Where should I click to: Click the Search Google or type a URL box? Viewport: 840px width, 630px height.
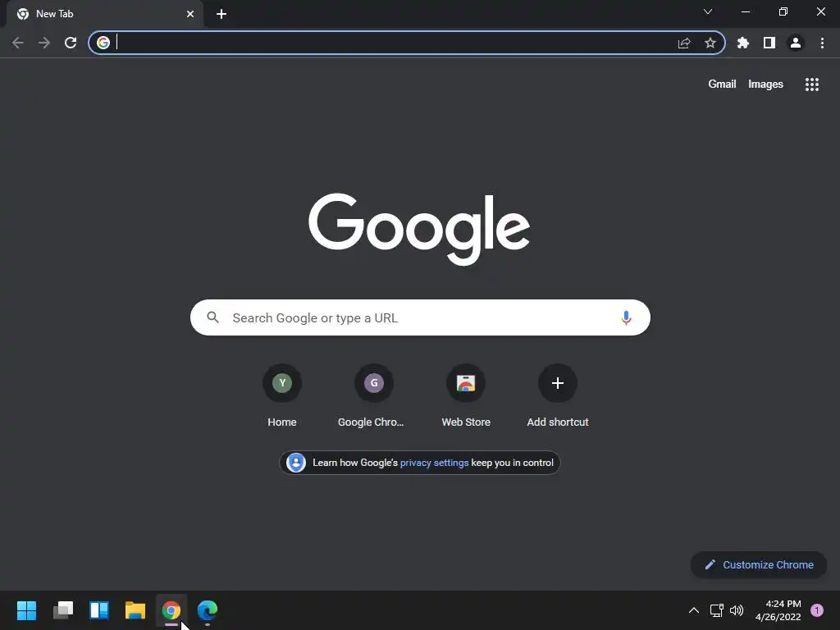420,317
